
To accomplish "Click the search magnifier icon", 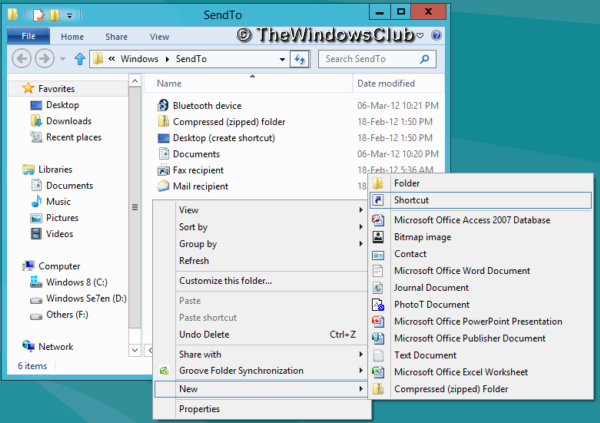I will [x=424, y=59].
